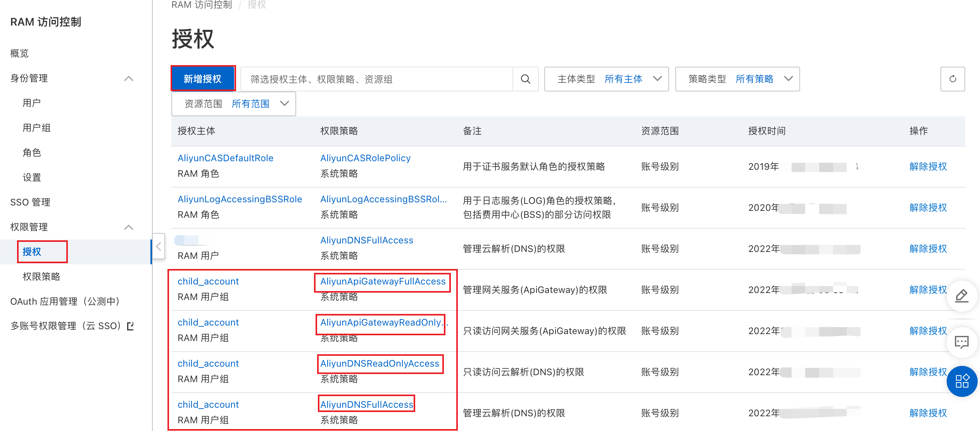
Task: Click 解除授权 for AliyunApiGatewayReadOnly row
Action: pos(928,331)
